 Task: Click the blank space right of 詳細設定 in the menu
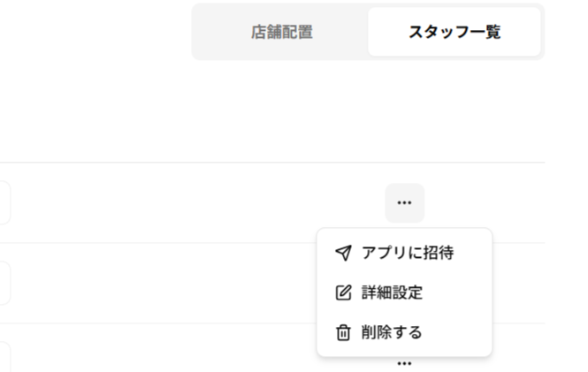tap(460, 292)
